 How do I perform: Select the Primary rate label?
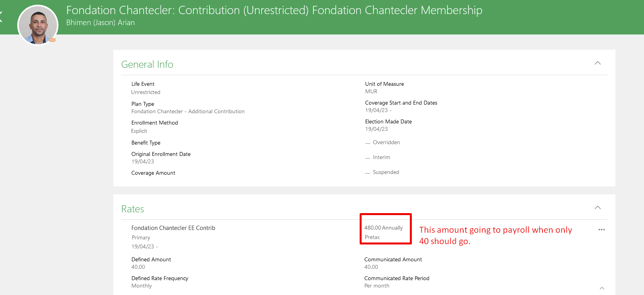click(141, 237)
